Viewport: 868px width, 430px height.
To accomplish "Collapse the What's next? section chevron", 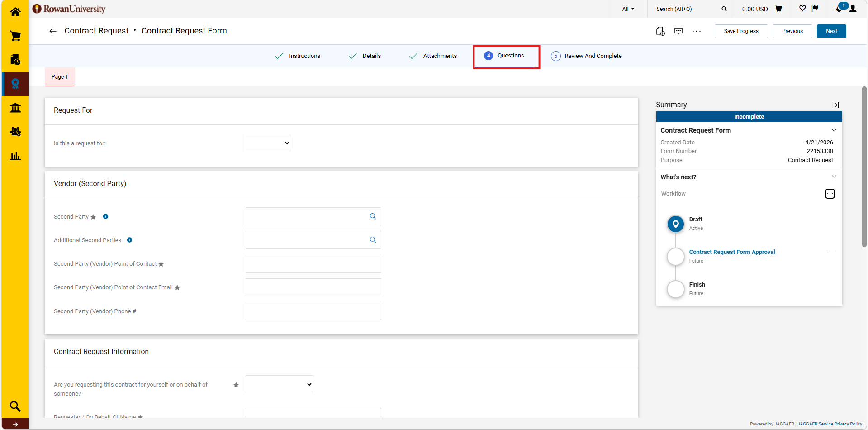I will tap(834, 177).
